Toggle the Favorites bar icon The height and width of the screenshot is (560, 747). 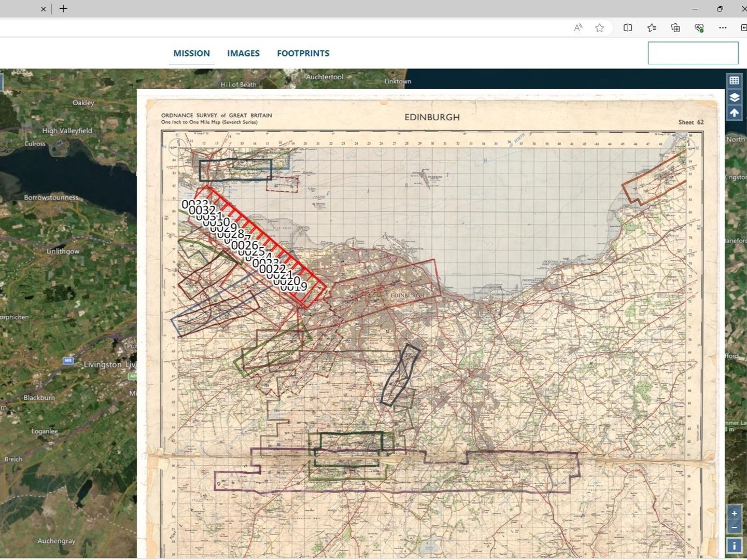coord(652,27)
